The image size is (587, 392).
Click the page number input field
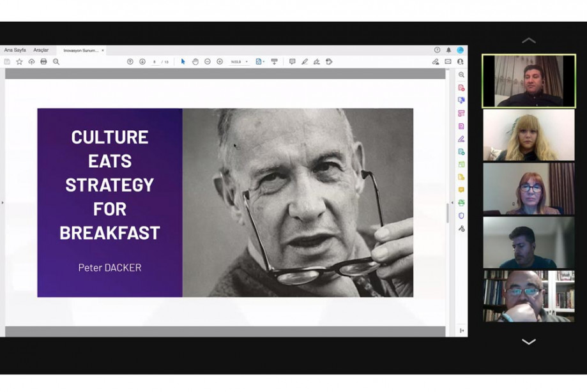coord(155,62)
